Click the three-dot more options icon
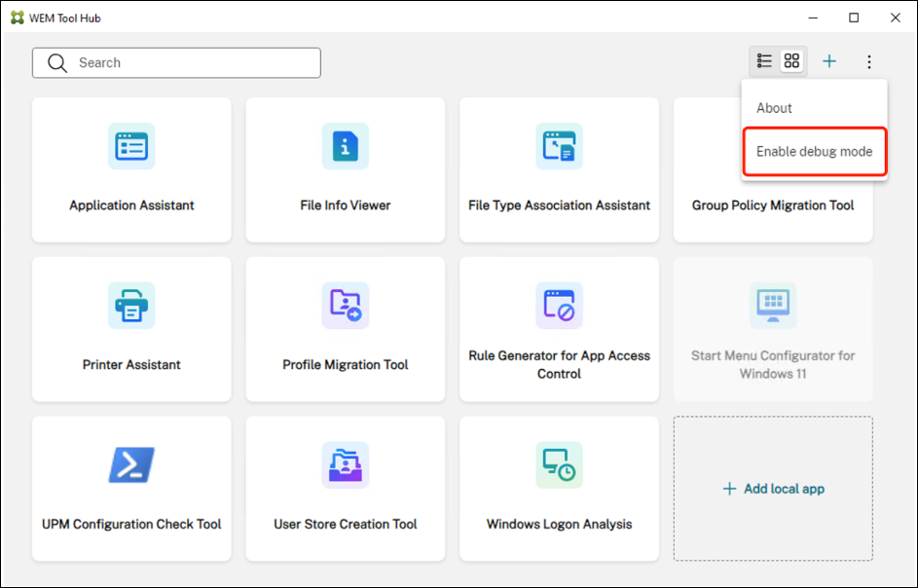 tap(868, 61)
